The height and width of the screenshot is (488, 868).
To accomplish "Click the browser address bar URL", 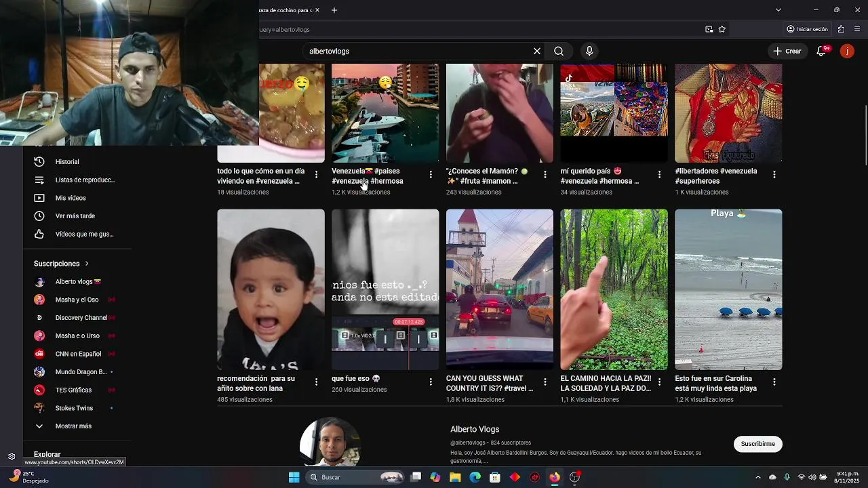I will coord(475,29).
